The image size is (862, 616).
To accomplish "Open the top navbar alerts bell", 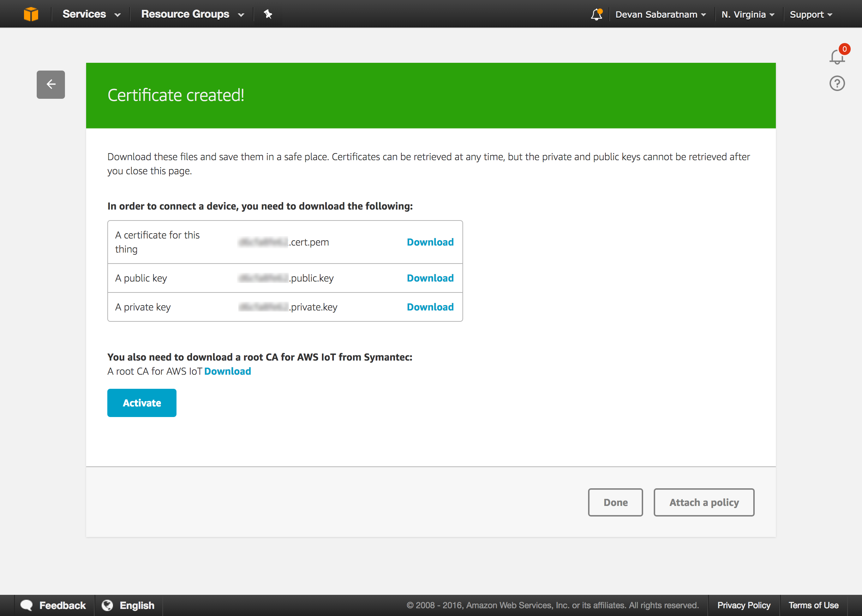I will coord(597,14).
